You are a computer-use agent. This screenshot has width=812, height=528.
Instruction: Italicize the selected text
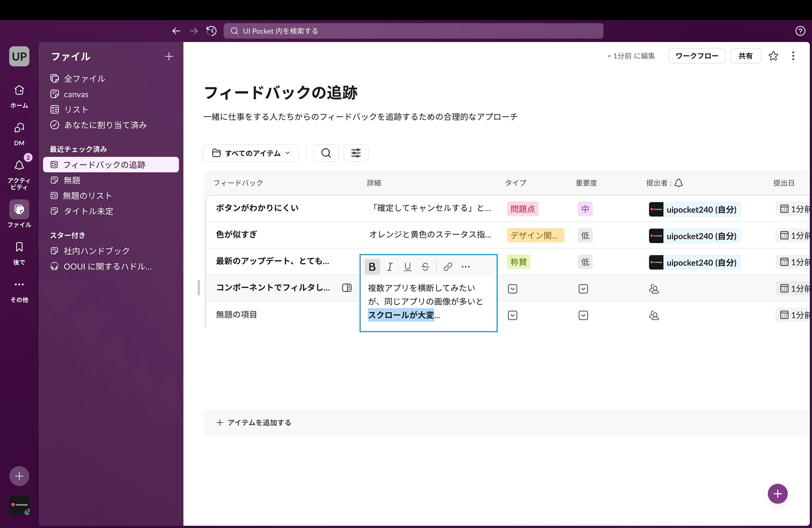click(x=390, y=267)
